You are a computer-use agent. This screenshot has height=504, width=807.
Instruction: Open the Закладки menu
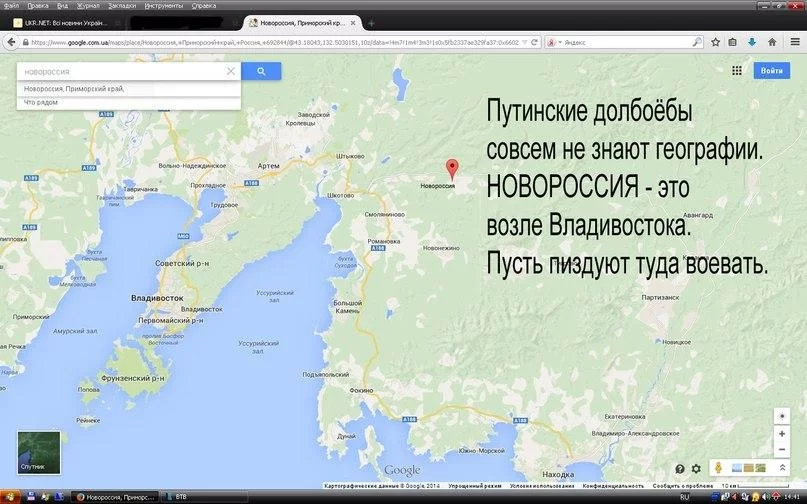pyautogui.click(x=122, y=6)
